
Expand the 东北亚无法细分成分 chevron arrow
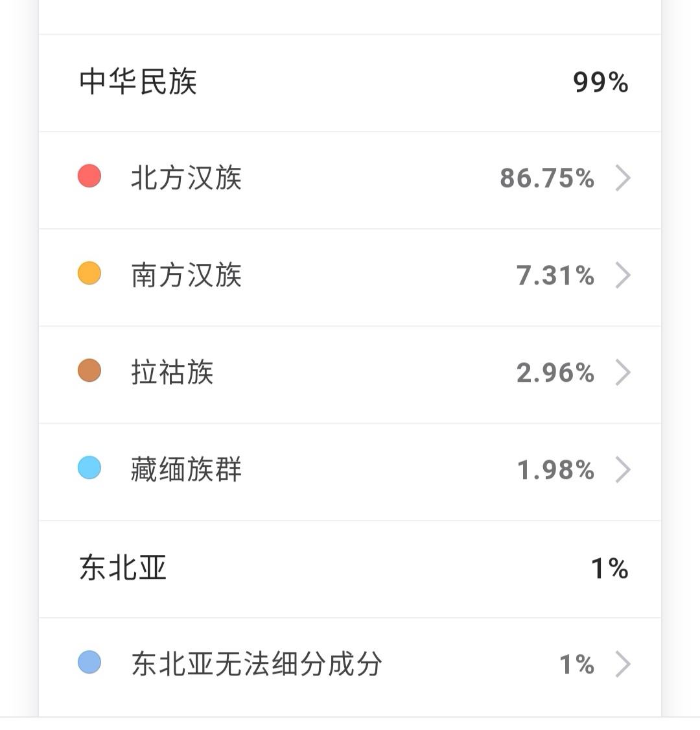[x=623, y=664]
